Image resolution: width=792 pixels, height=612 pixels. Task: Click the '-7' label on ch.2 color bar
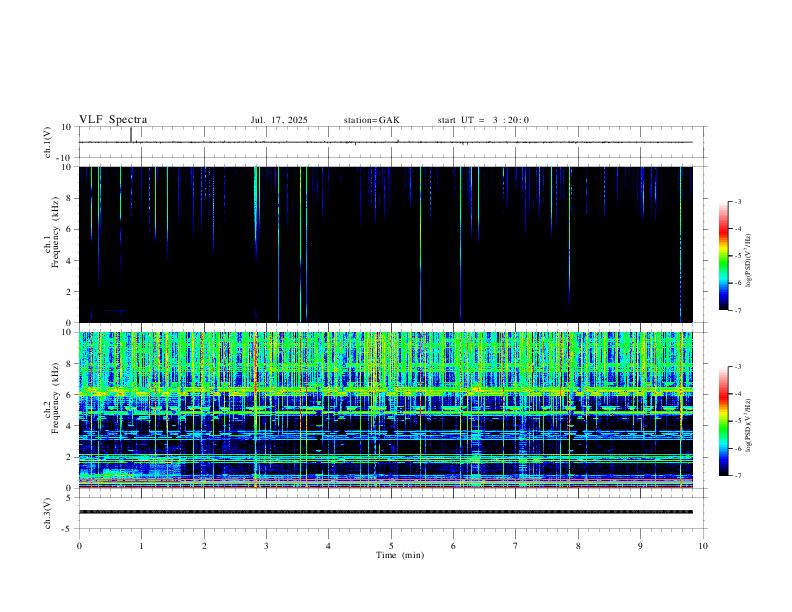[737, 476]
